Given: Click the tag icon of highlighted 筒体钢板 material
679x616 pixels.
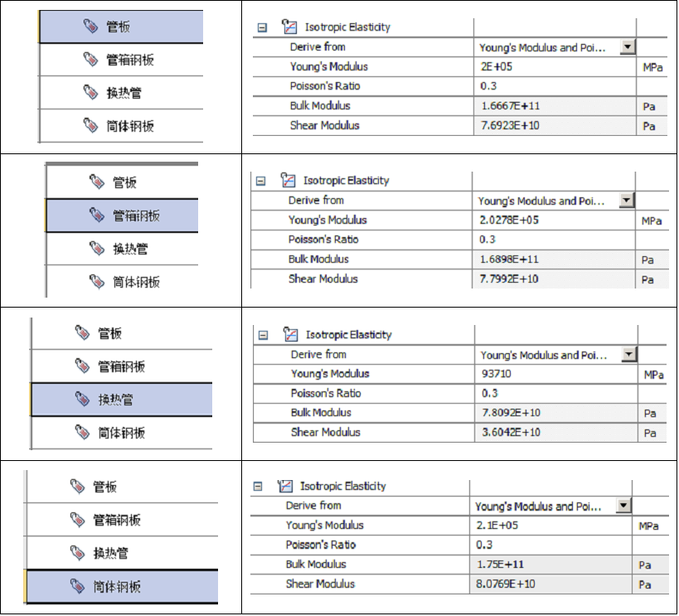Looking at the screenshot, I should pyautogui.click(x=77, y=586).
